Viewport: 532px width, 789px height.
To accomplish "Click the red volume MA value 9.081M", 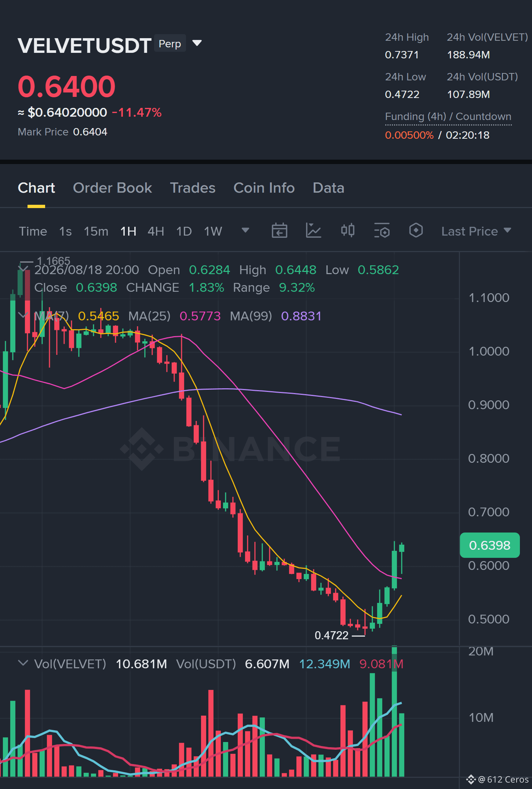I will pyautogui.click(x=382, y=664).
